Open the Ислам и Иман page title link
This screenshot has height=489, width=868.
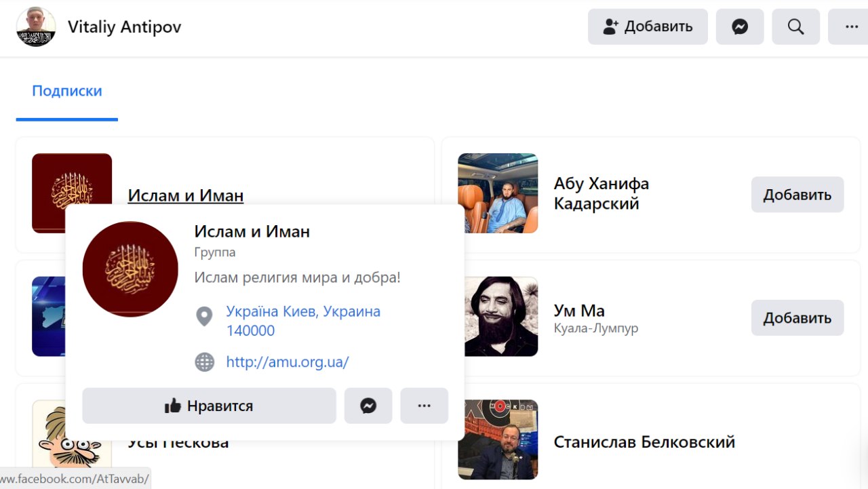tap(185, 195)
